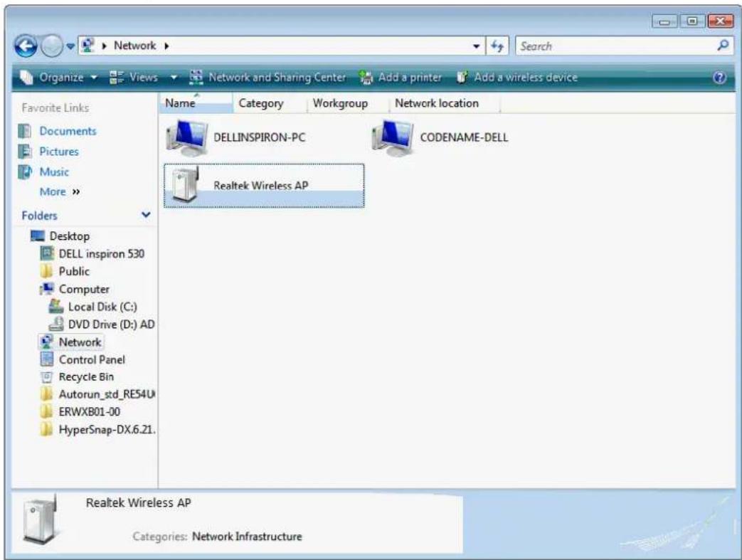Click the Music folder icon in Favorites

(25, 171)
